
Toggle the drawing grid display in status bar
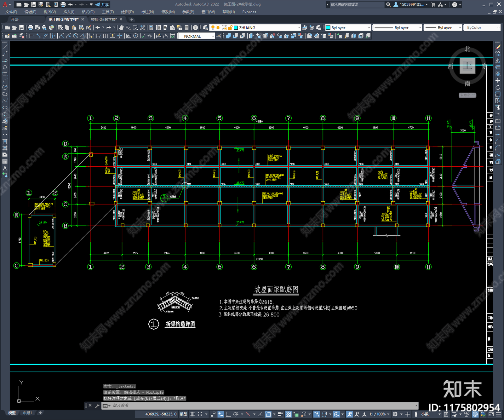click(x=193, y=414)
